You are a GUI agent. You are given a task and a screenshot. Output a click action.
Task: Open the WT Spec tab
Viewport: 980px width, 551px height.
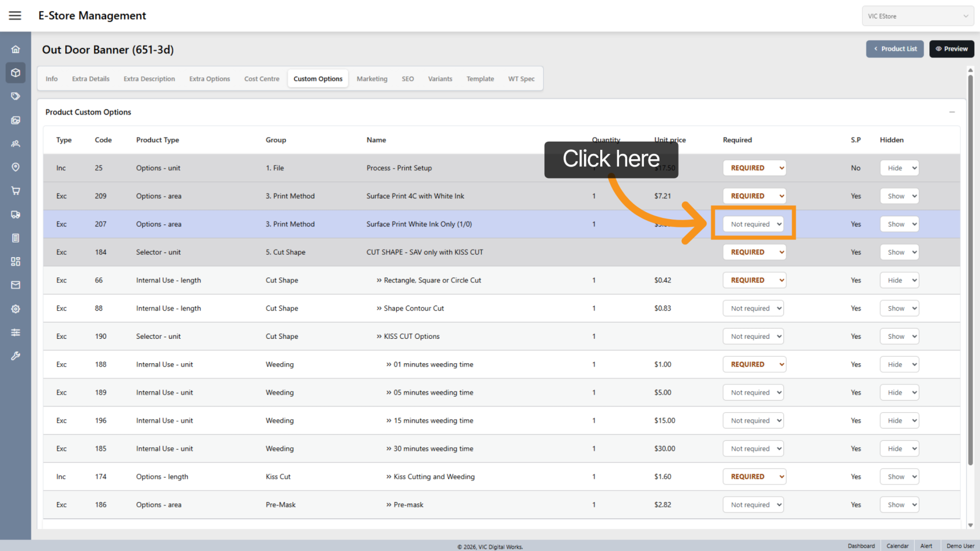coord(521,79)
